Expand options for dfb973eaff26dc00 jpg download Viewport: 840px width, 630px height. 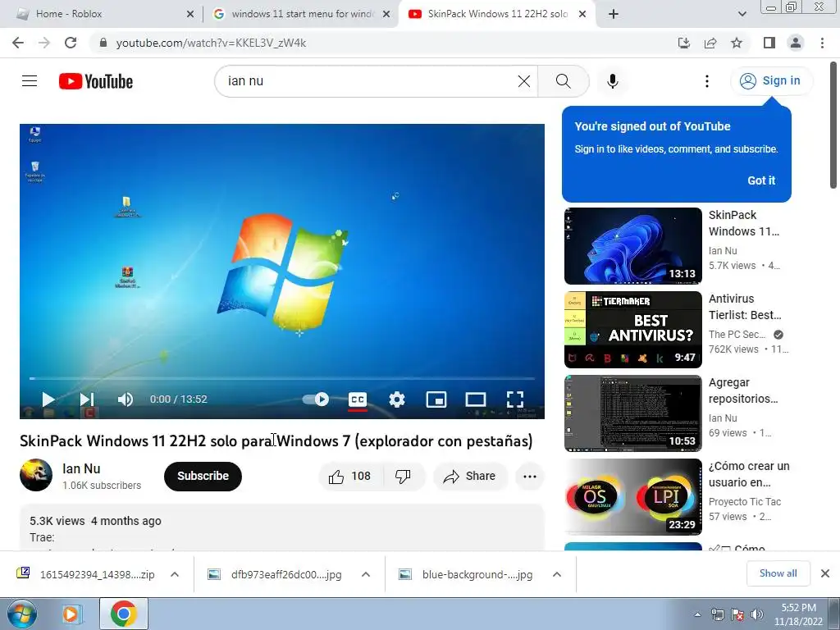tap(366, 574)
